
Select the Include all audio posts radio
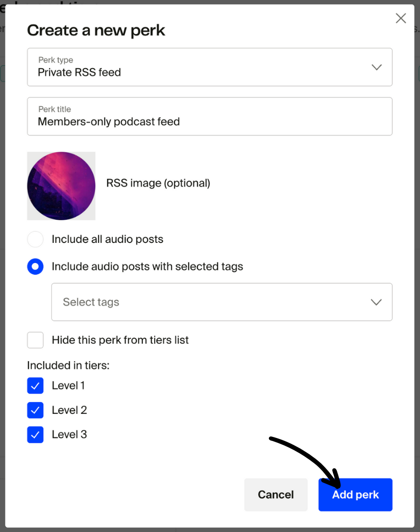[x=35, y=239]
